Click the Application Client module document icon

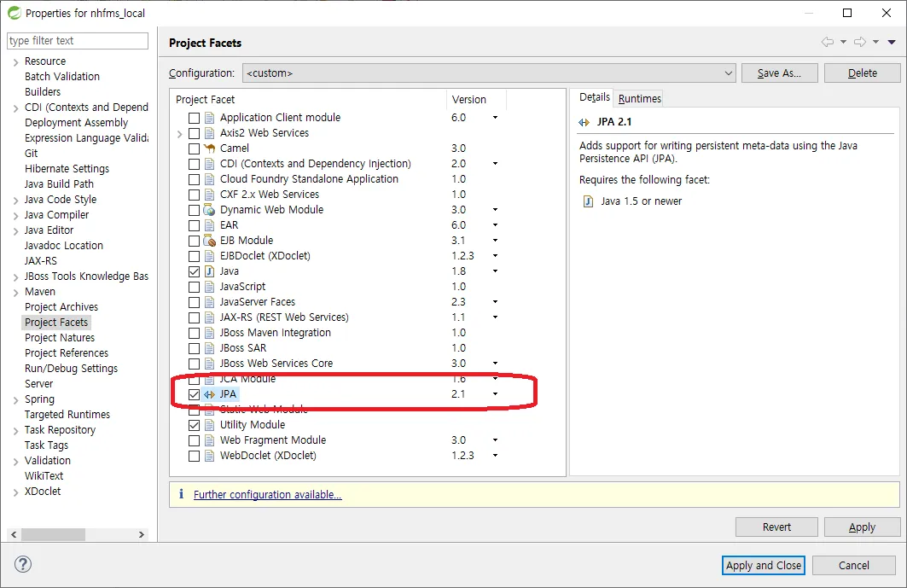tap(209, 118)
